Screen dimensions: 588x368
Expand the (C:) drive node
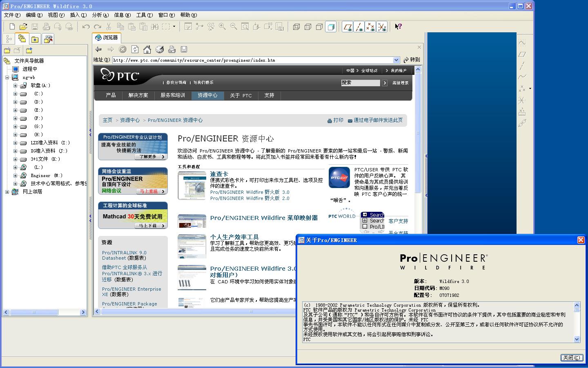coord(15,94)
